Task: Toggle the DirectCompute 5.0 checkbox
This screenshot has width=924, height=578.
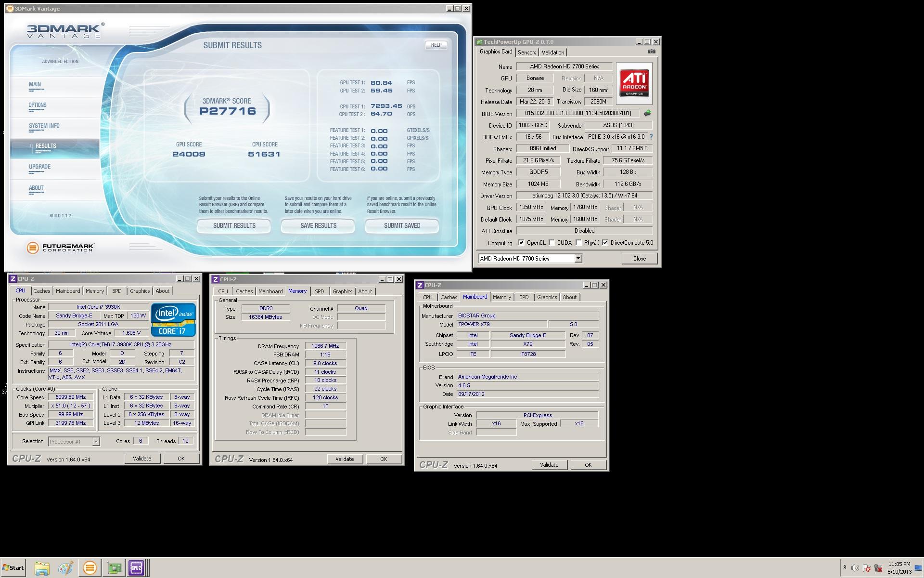Action: coord(605,243)
